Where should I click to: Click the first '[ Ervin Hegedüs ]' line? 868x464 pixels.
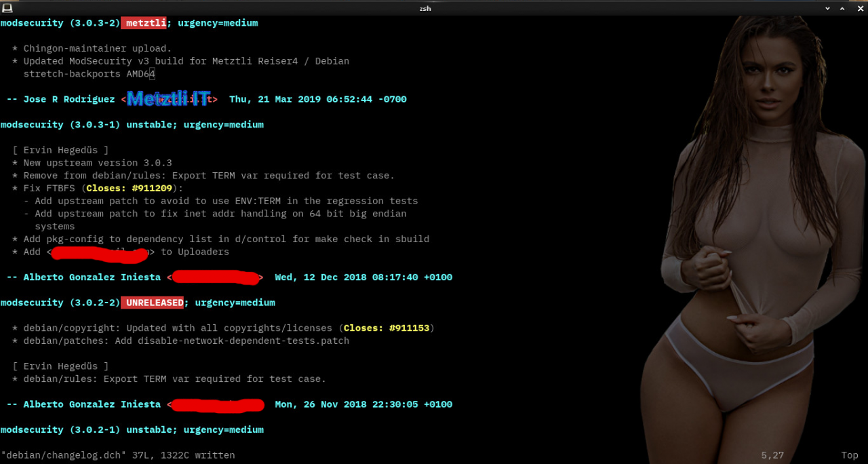point(60,150)
